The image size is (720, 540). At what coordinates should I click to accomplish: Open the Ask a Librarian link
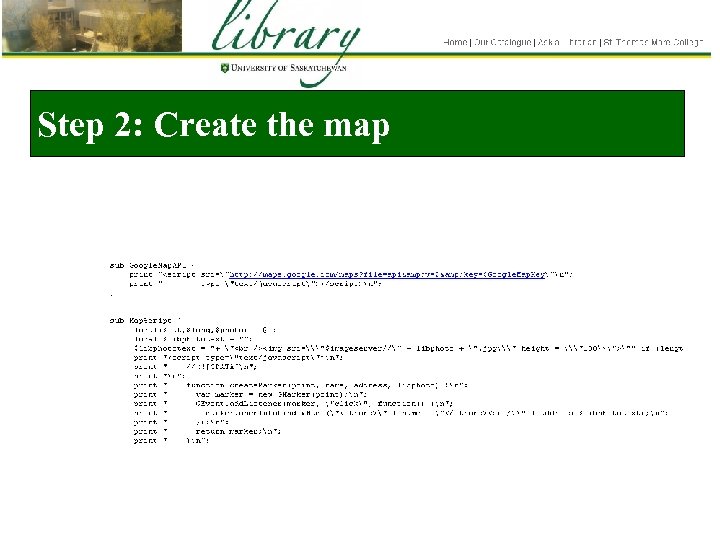[567, 42]
